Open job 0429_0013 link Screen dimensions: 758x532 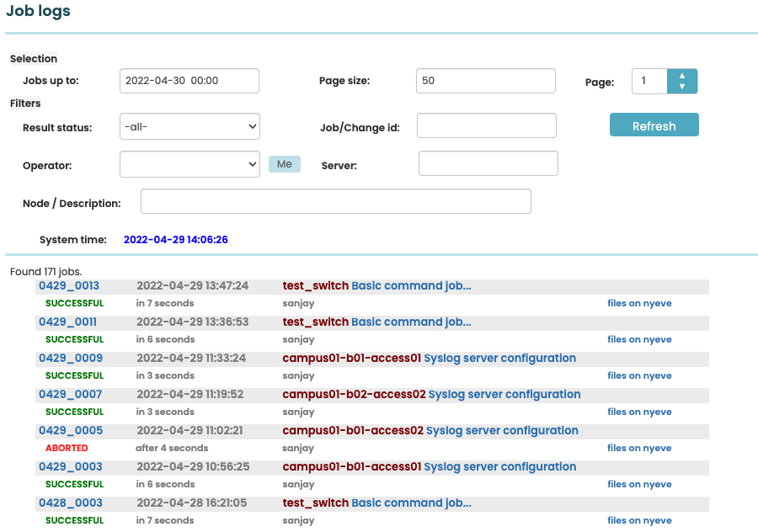69,286
